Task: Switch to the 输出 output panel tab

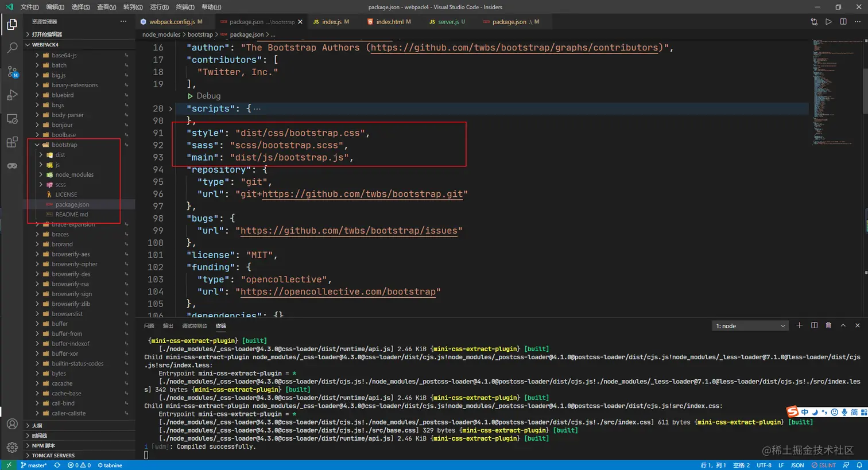Action: tap(168, 326)
